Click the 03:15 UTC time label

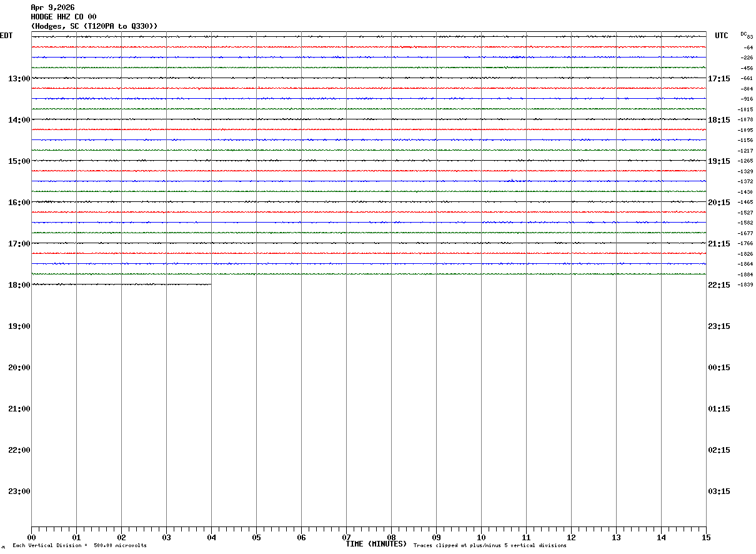[719, 491]
